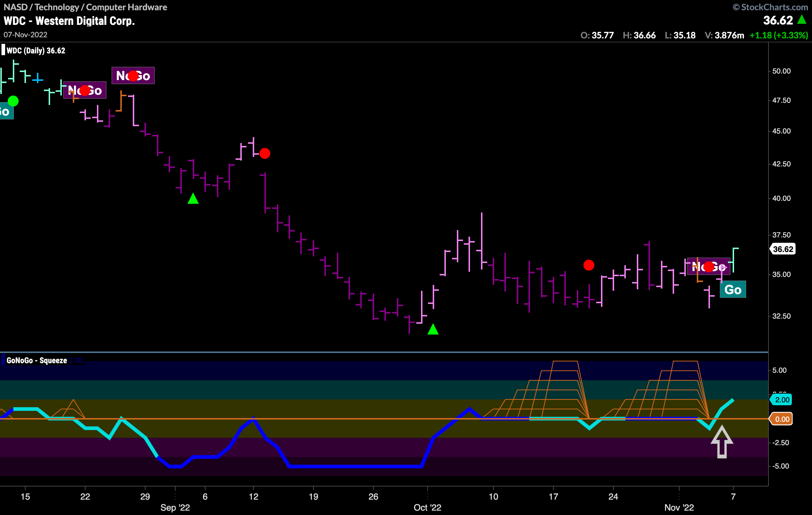
Task: Click the GoNoGo - Squeeze panel label
Action: coord(37,360)
